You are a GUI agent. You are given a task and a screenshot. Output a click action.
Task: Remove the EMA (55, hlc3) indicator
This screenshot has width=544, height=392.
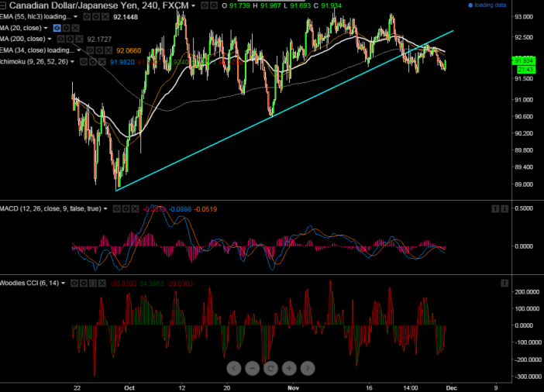tap(105, 16)
